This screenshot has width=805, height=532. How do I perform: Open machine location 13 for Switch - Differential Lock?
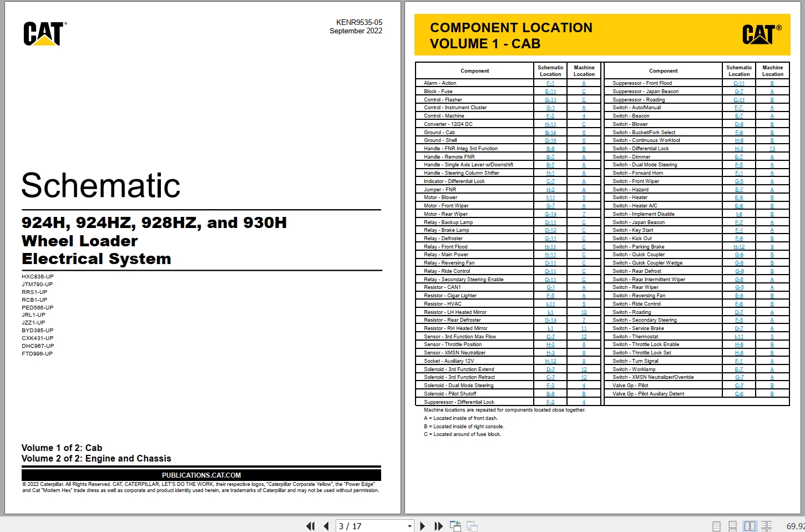772,149
